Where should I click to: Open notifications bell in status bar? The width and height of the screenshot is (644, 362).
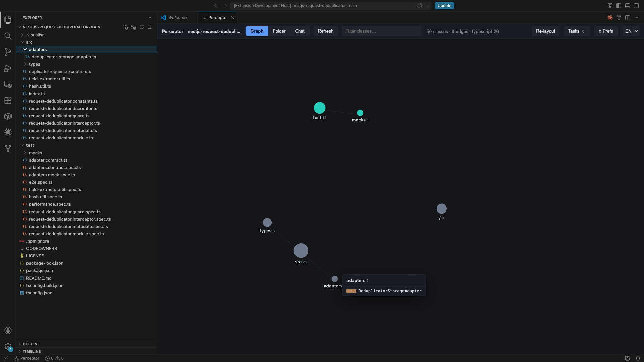[x=638, y=358]
